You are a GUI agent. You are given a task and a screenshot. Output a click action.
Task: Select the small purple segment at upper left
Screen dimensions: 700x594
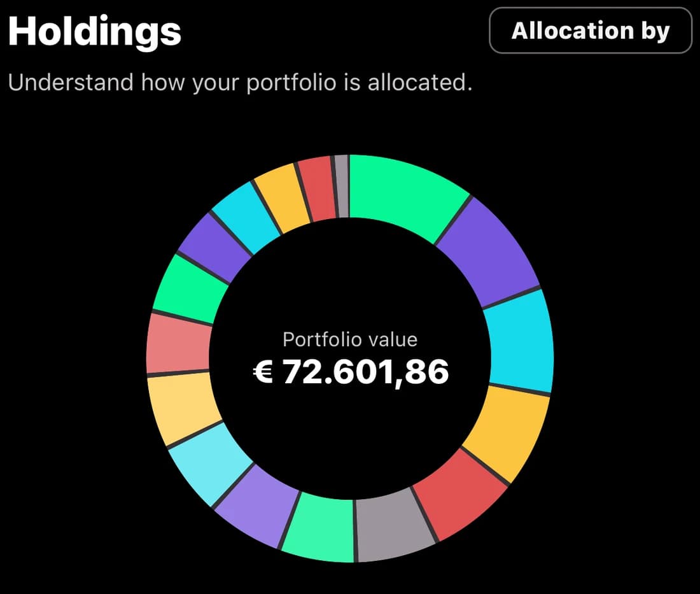point(214,246)
